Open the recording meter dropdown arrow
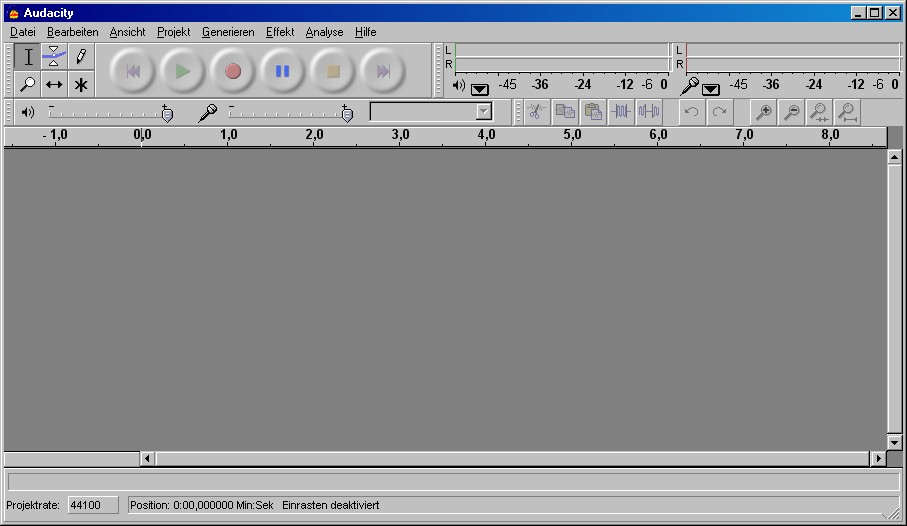 click(711, 89)
